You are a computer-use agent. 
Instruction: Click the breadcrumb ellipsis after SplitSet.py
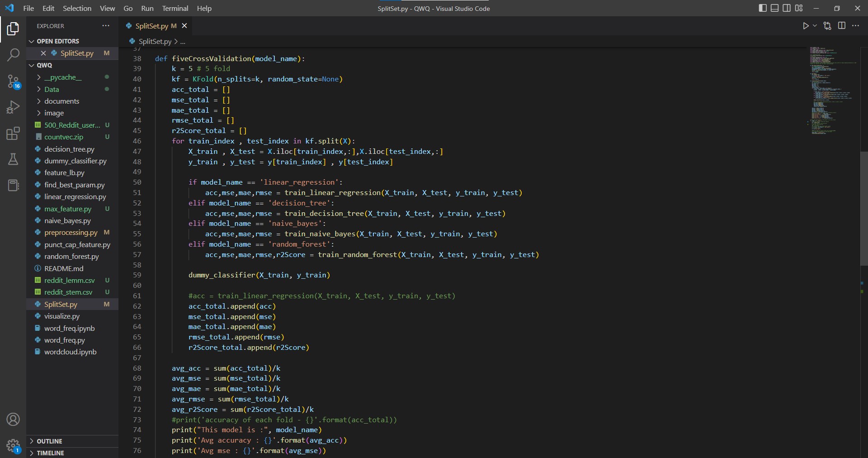click(x=183, y=42)
